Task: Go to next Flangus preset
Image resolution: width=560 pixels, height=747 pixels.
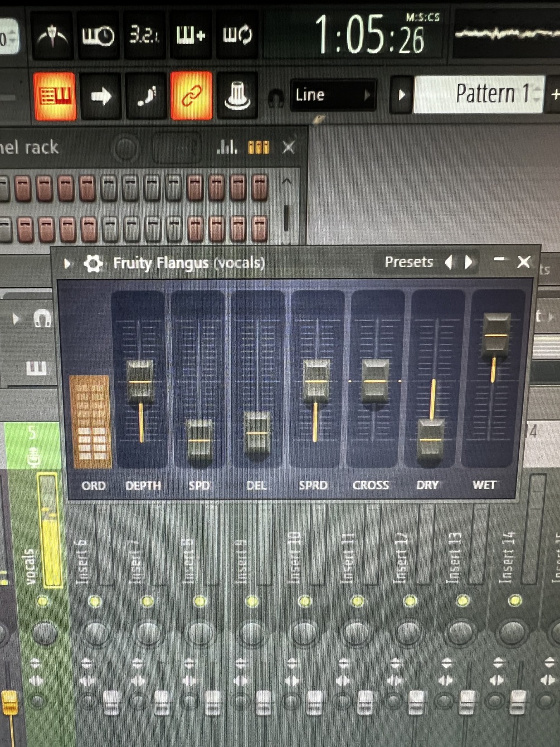Action: point(469,262)
